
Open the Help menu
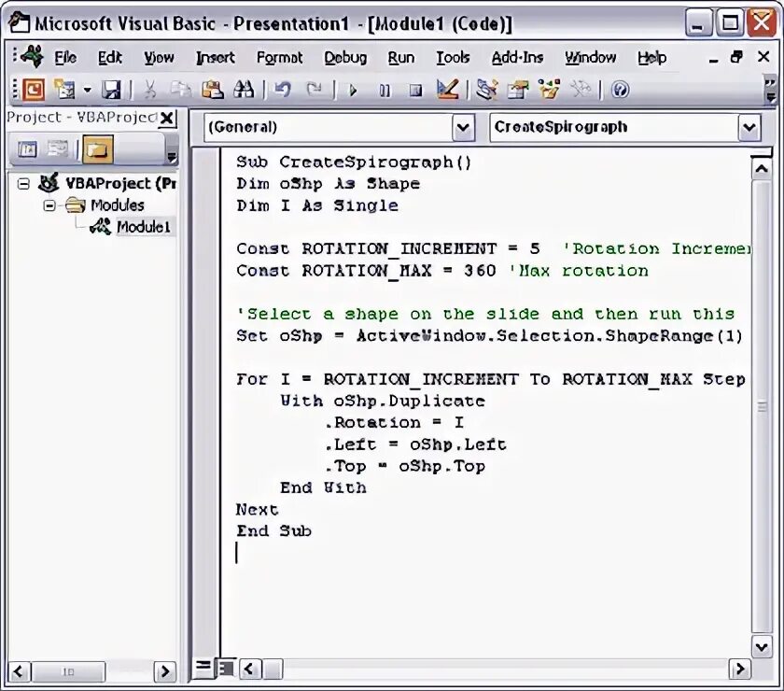(x=651, y=58)
